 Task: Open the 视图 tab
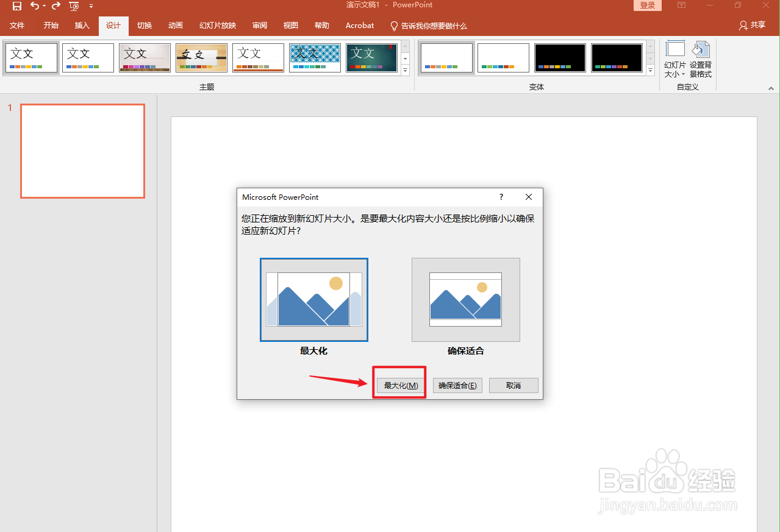pyautogui.click(x=291, y=26)
